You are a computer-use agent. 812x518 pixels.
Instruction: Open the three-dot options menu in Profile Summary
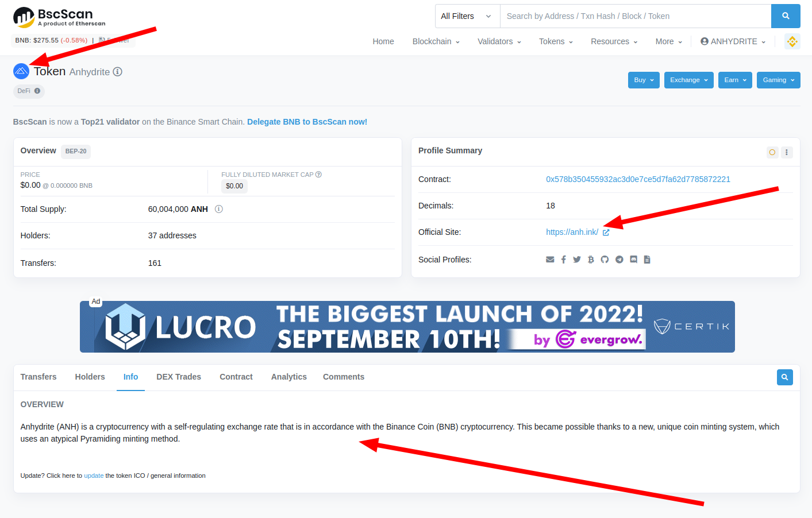pos(787,152)
